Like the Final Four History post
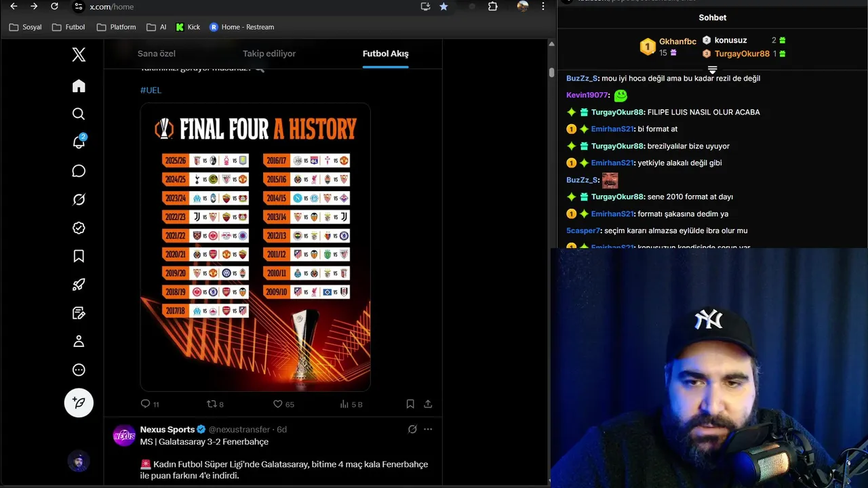 click(x=283, y=404)
